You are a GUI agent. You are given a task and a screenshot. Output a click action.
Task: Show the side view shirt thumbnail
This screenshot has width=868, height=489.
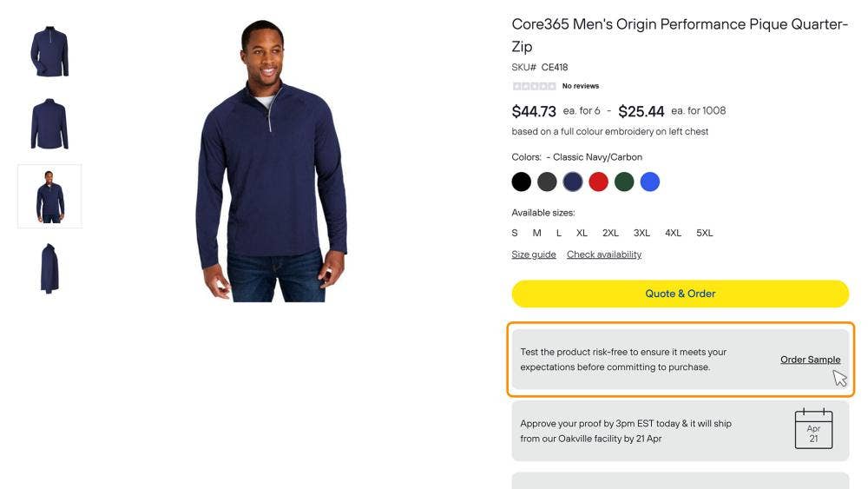pyautogui.click(x=49, y=268)
